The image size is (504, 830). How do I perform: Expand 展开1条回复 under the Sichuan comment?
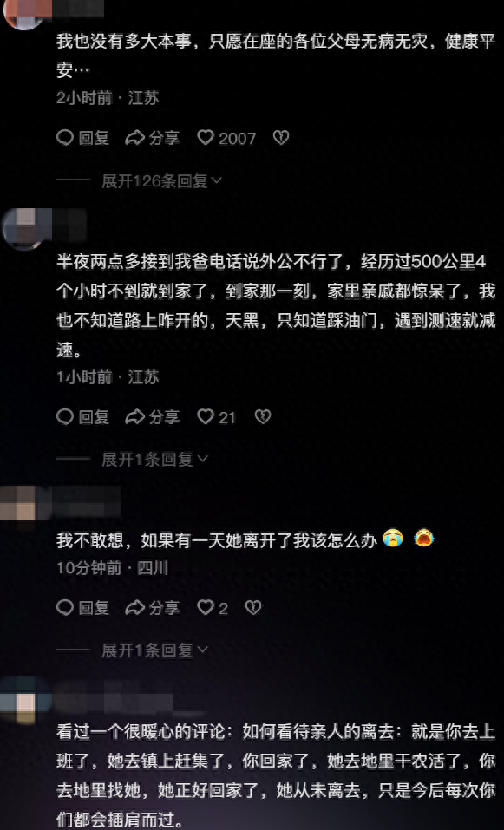pos(155,650)
